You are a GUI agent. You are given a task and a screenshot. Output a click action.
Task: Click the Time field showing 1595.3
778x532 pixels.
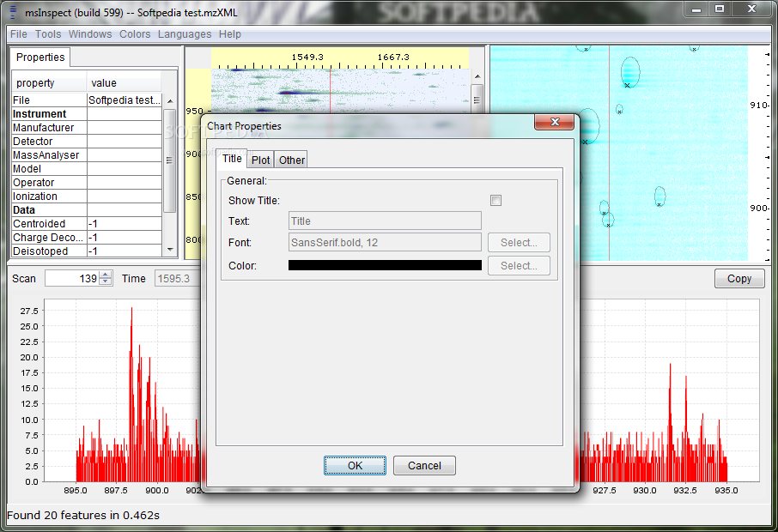pyautogui.click(x=178, y=279)
